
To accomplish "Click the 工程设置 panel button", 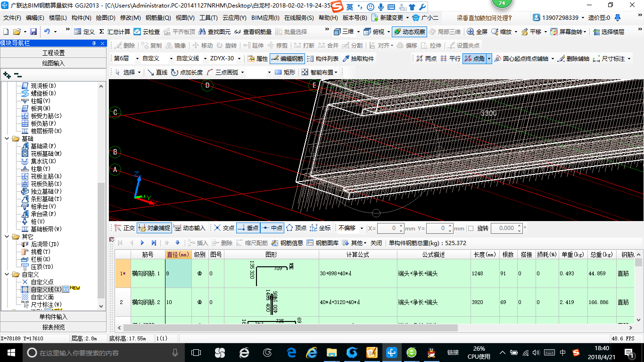I will point(53,53).
